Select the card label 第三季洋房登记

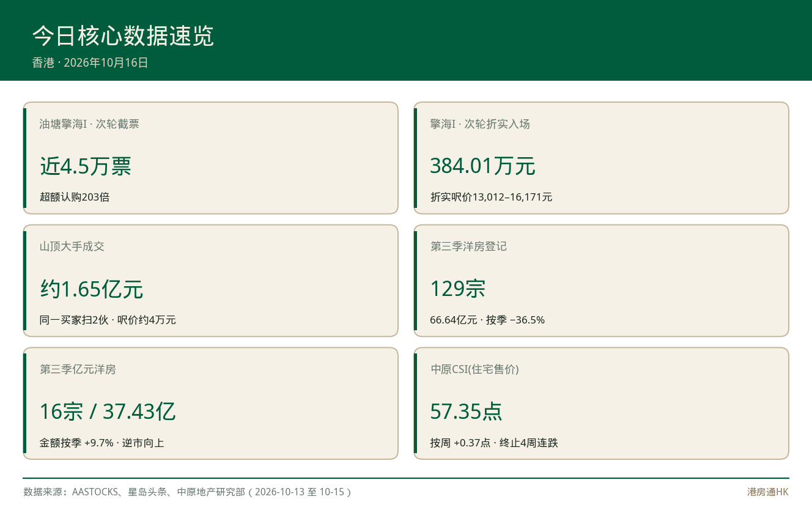point(468,246)
